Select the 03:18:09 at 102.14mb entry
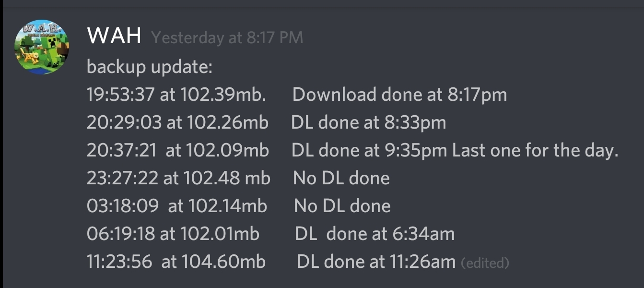Image resolution: width=644 pixels, height=288 pixels. point(176,206)
